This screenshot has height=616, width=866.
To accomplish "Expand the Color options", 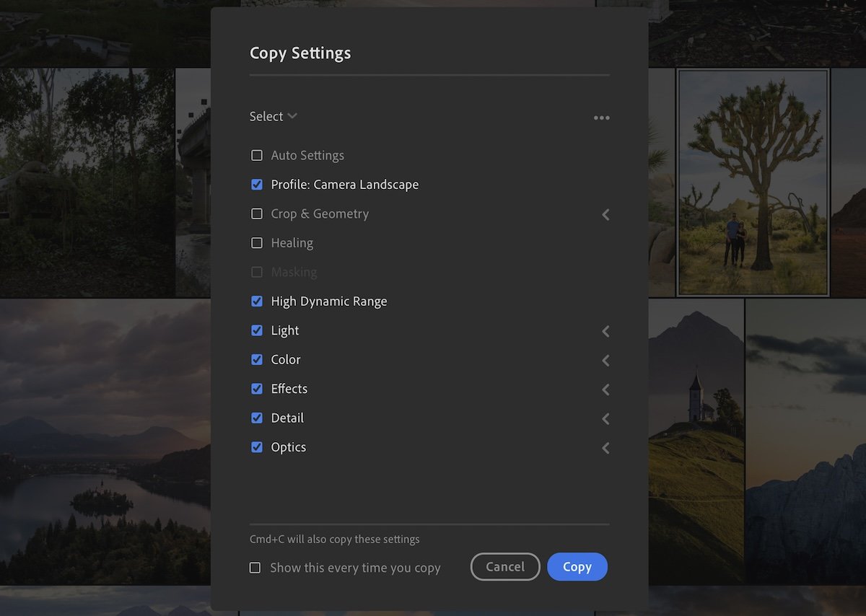I will point(605,361).
